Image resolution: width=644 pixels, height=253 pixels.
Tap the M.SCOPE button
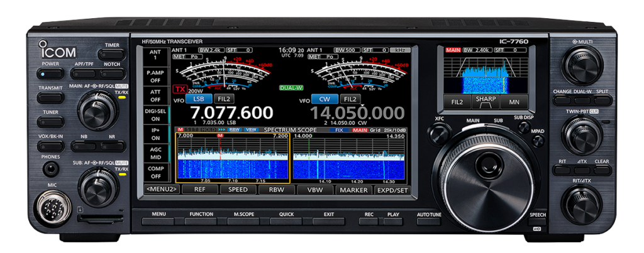(243, 222)
